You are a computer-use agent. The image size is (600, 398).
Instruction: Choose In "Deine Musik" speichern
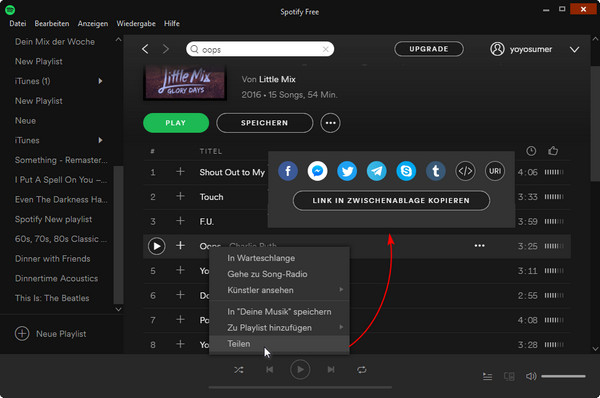pos(279,312)
